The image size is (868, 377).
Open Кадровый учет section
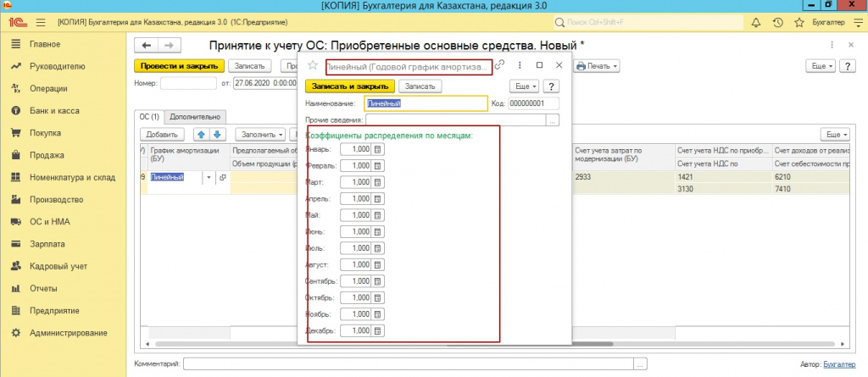[x=58, y=266]
